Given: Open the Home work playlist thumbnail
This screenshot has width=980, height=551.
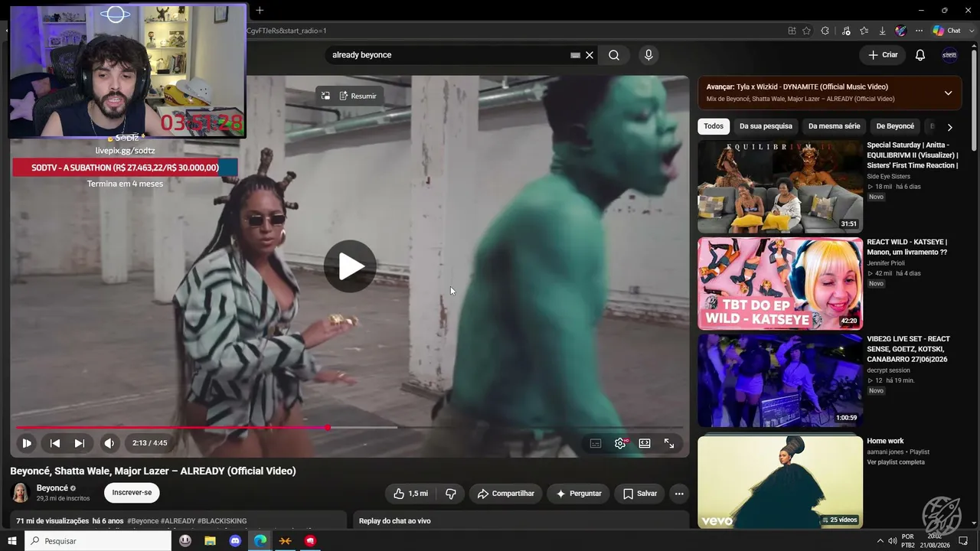Looking at the screenshot, I should pos(780,482).
